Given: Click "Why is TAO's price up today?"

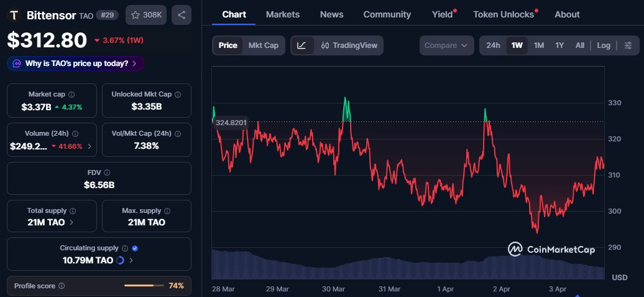Looking at the screenshot, I should pos(76,64).
